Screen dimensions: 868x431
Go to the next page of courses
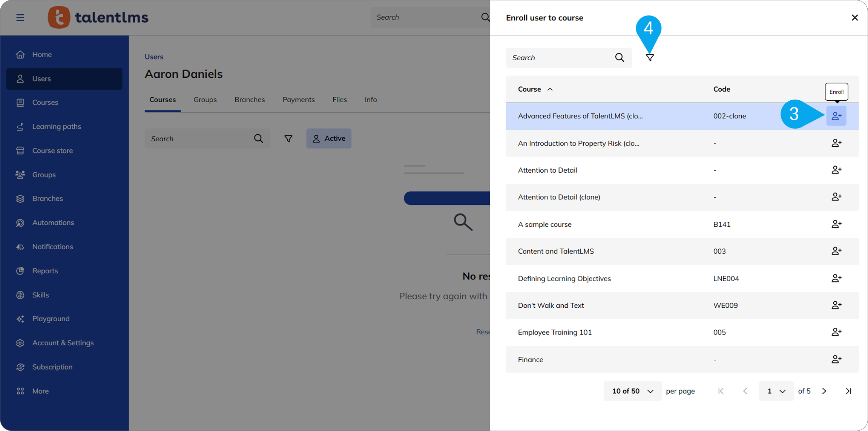[x=824, y=391]
